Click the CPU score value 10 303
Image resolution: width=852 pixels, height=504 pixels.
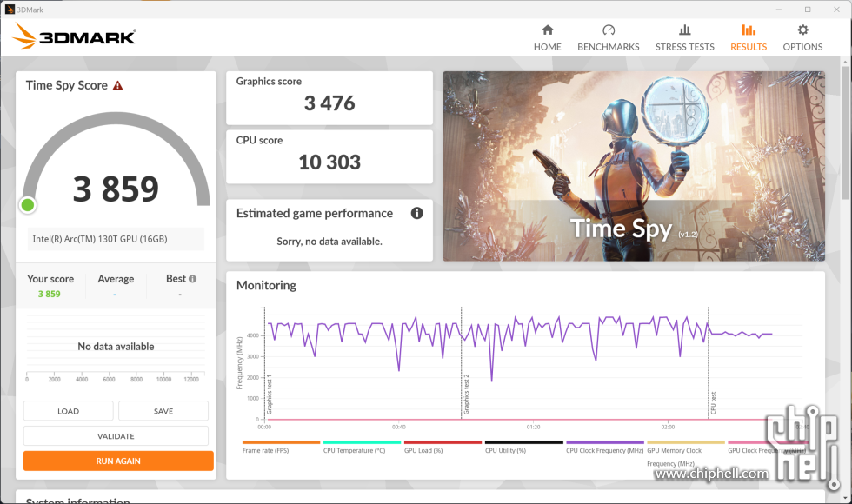[x=329, y=162]
